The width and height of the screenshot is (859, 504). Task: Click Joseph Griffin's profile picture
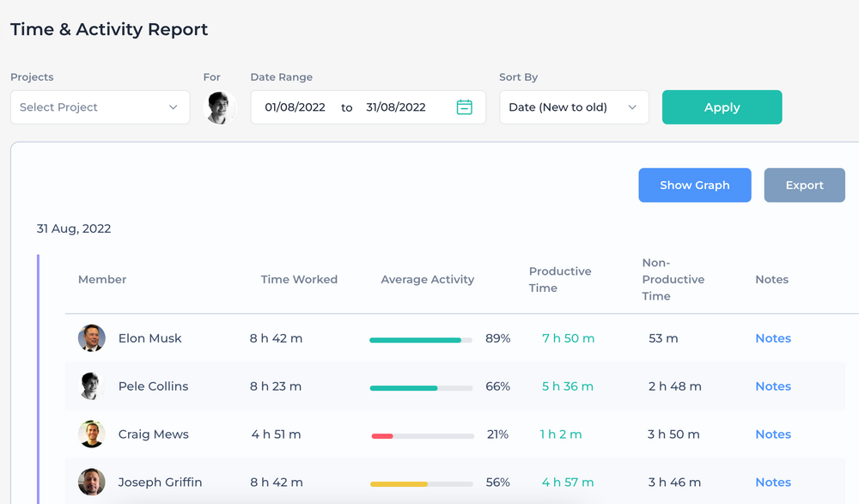pyautogui.click(x=91, y=483)
